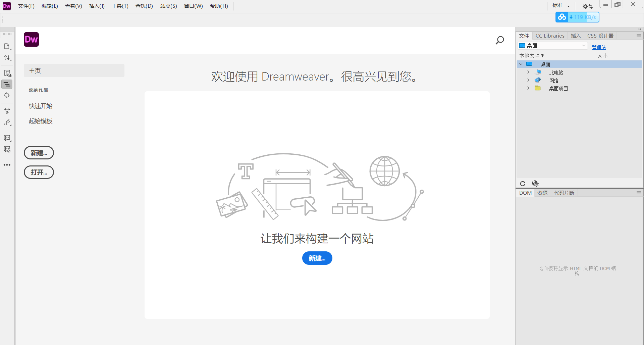
Task: Click the live view options eye icon
Action: (7, 73)
